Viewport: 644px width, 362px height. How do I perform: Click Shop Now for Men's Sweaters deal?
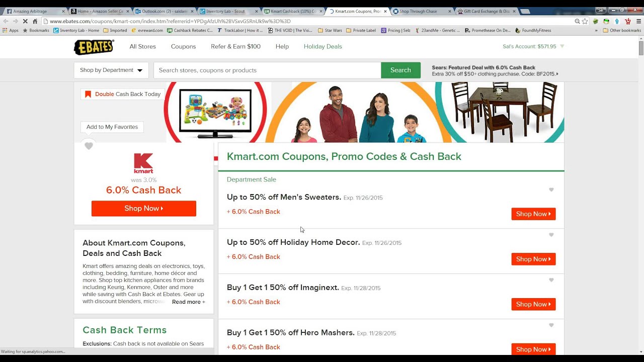click(x=533, y=214)
